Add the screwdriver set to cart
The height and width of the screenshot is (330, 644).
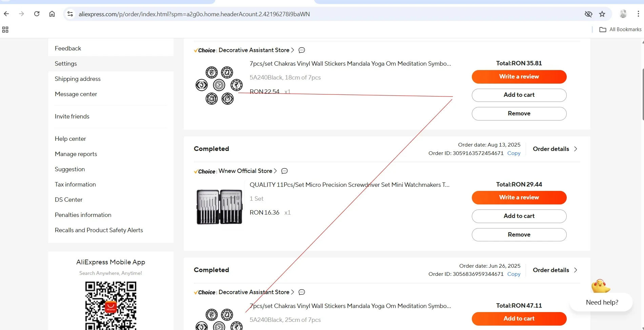pyautogui.click(x=519, y=216)
